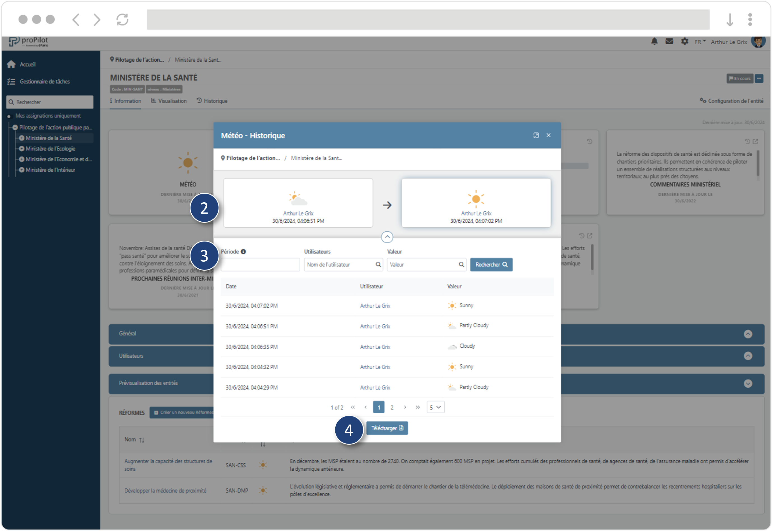
Task: Open Gestionnaire de tâches in sidebar
Action: tap(44, 82)
